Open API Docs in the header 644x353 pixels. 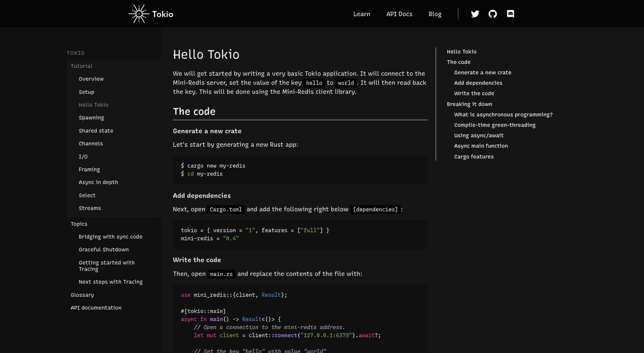[x=399, y=14]
